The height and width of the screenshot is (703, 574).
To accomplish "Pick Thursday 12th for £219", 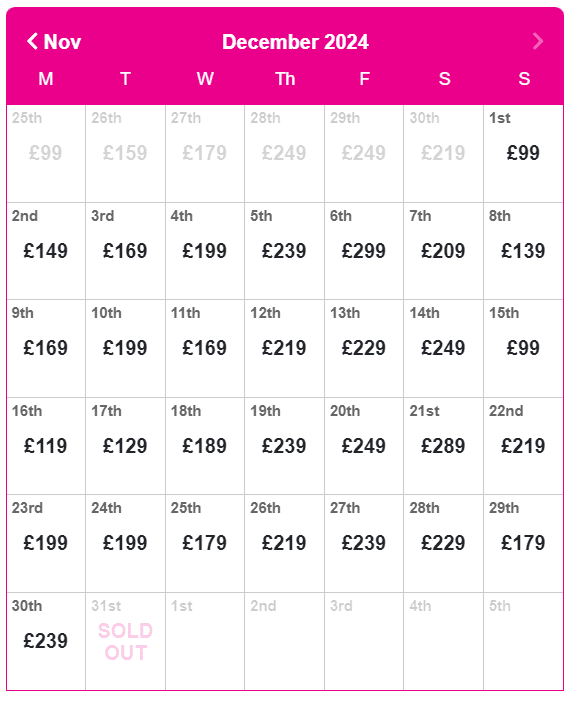I will 284,348.
